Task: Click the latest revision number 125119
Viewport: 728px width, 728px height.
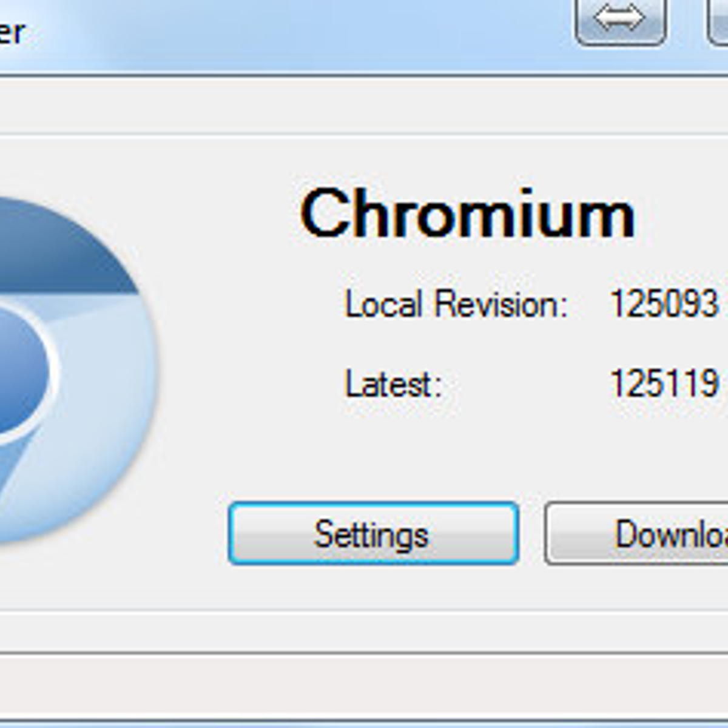Action: tap(664, 384)
